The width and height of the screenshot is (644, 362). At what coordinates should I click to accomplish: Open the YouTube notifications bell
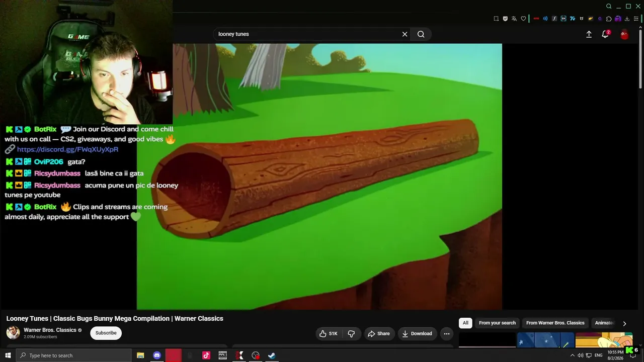click(605, 34)
